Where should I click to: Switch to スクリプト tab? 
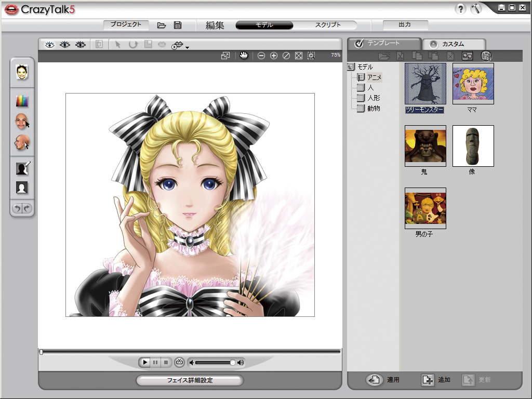327,25
